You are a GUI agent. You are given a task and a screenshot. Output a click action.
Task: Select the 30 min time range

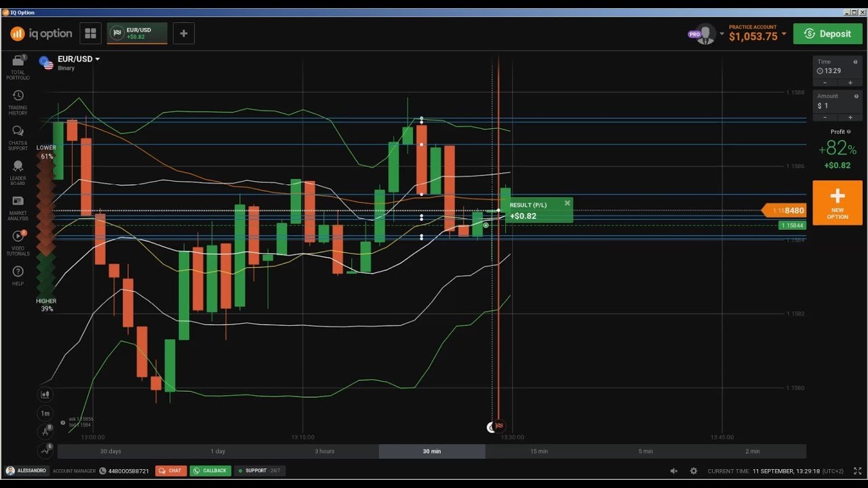tap(432, 451)
